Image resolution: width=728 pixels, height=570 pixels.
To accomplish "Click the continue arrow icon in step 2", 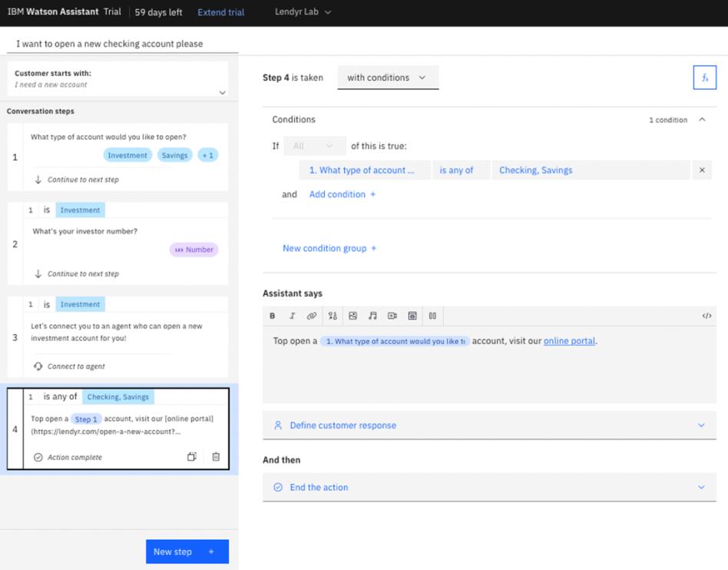I will [x=38, y=273].
